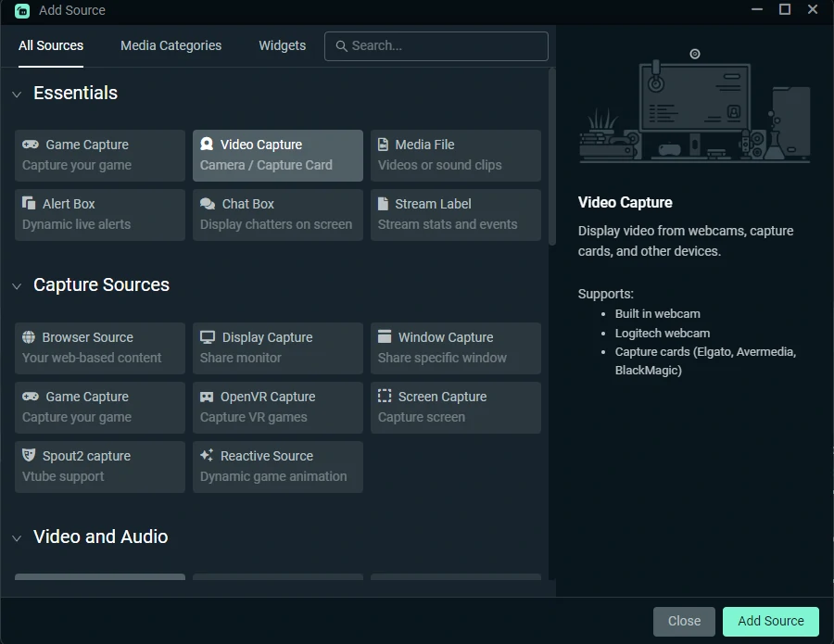Select the Browser Source globe icon
Image resolution: width=834 pixels, height=644 pixels.
click(x=29, y=337)
